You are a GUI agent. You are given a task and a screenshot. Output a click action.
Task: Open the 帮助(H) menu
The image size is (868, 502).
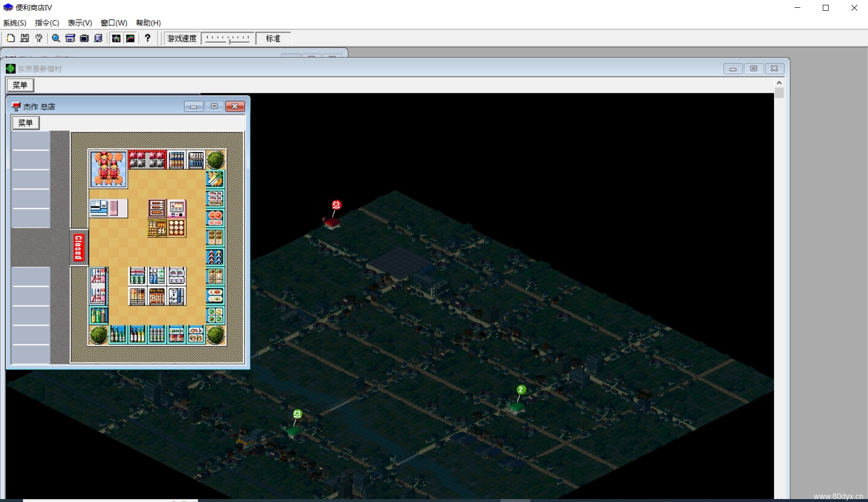tap(148, 23)
